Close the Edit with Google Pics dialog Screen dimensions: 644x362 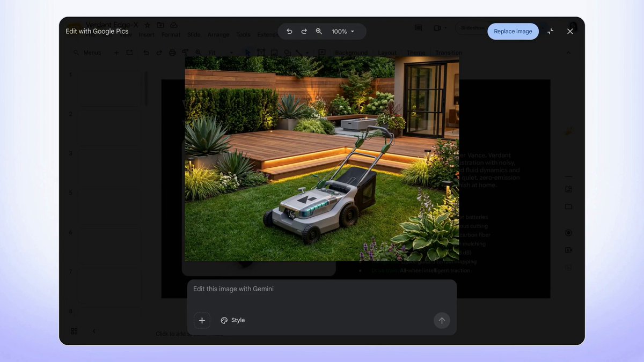pyautogui.click(x=570, y=32)
